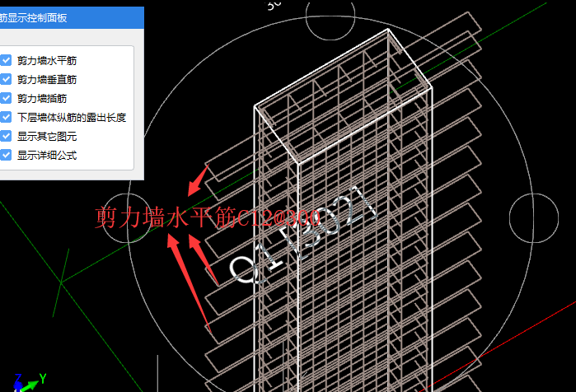Image resolution: width=576 pixels, height=392 pixels.
Task: Click the XYZ axis indicator icon
Action: pyautogui.click(x=30, y=382)
